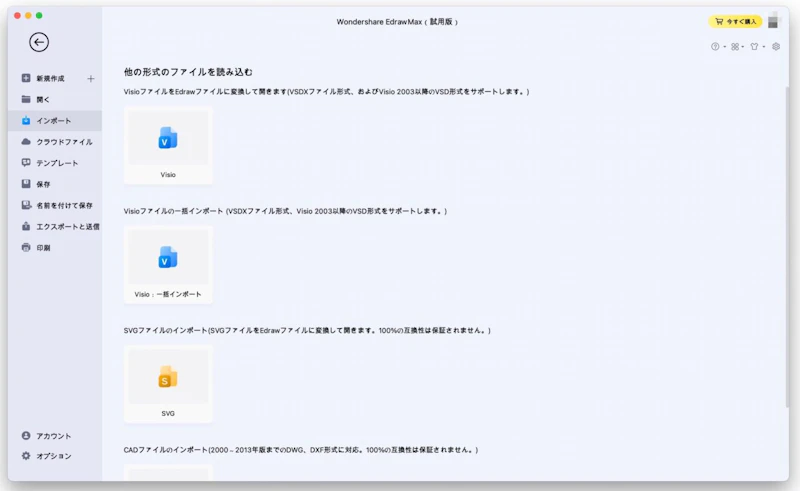
Task: Choose 名前を付けて保存 in the sidebar
Action: click(55, 205)
